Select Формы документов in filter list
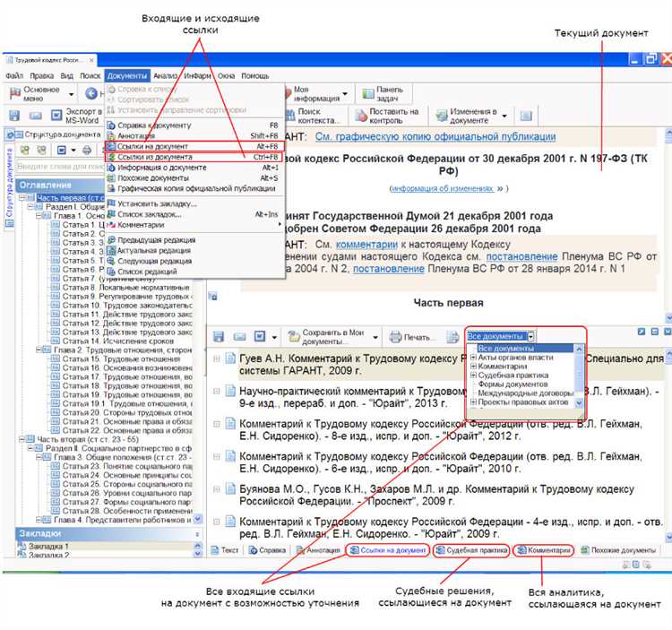The width and height of the screenshot is (672, 630). 513,384
